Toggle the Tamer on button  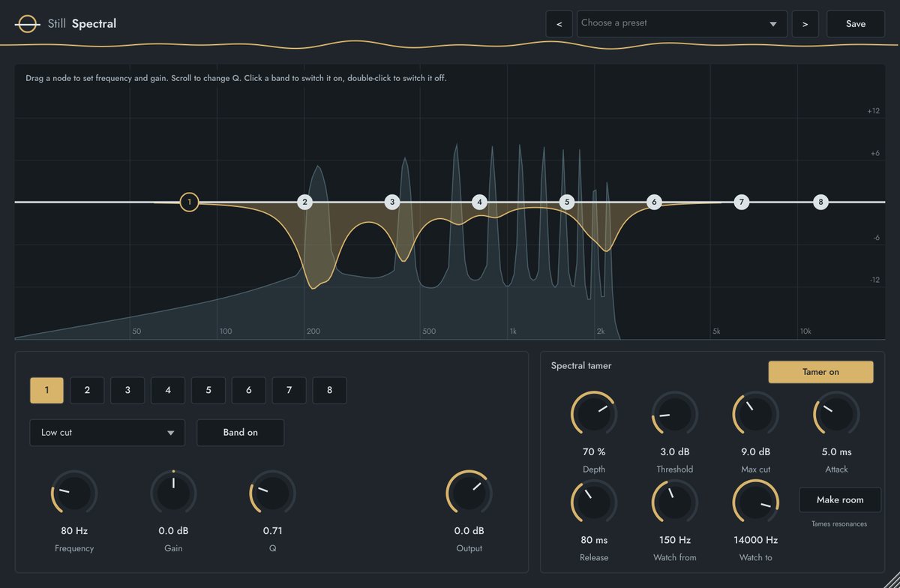(820, 372)
